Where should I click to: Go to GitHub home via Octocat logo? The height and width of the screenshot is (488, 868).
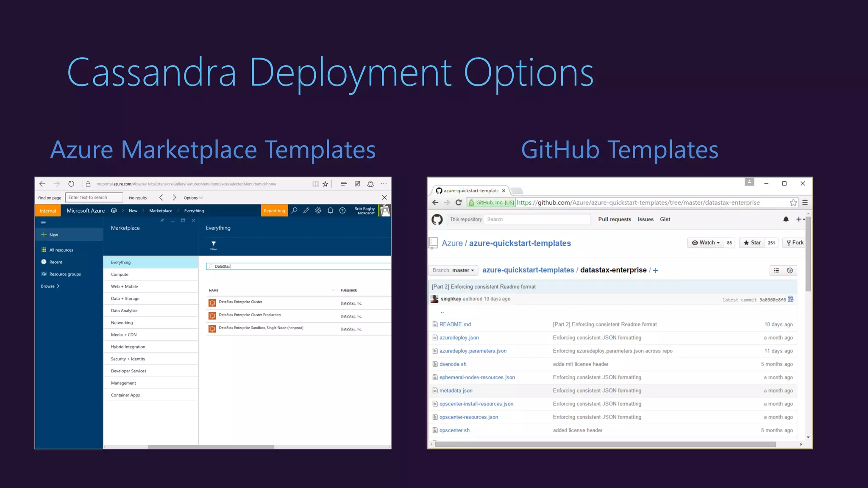(x=437, y=219)
